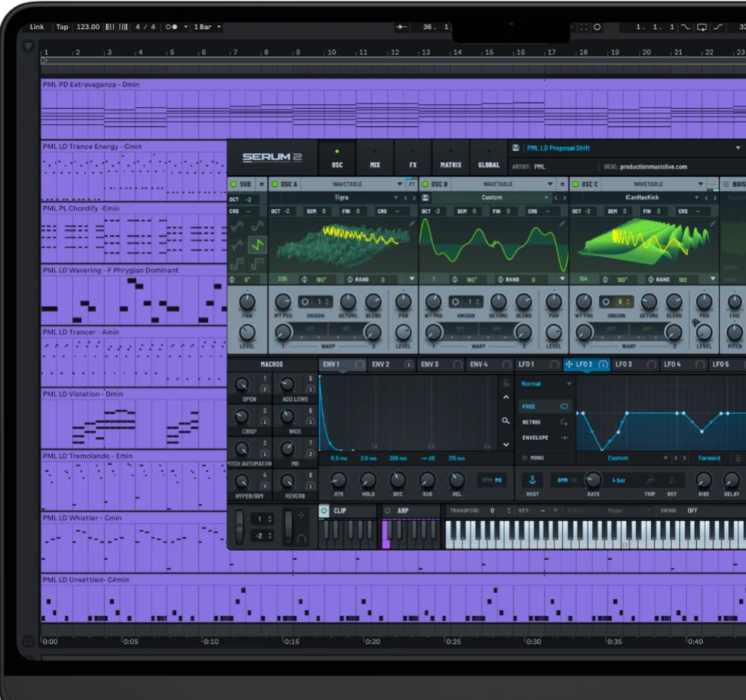Enable the LFO dotted note icon
Image resolution: width=746 pixels, height=700 pixels.
(x=672, y=480)
